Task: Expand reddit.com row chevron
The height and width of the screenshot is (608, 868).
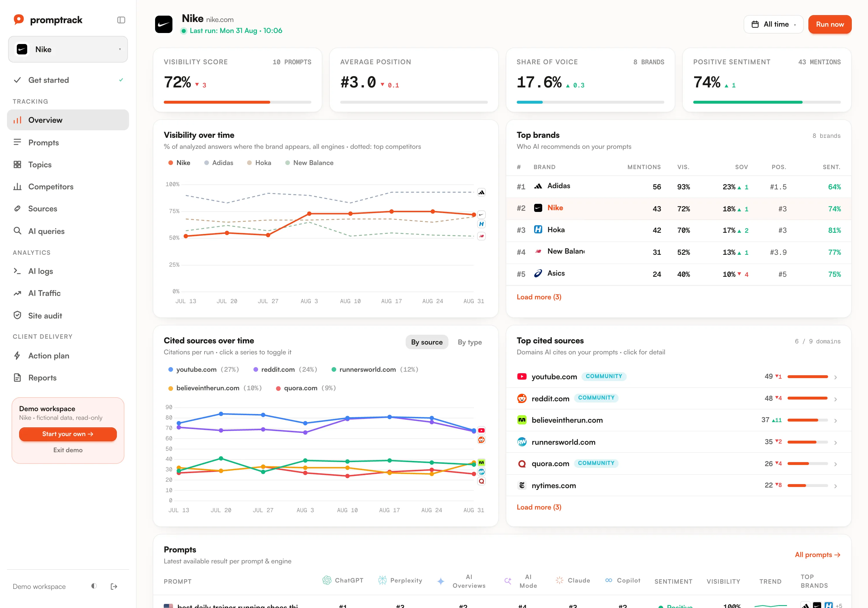Action: [835, 399]
